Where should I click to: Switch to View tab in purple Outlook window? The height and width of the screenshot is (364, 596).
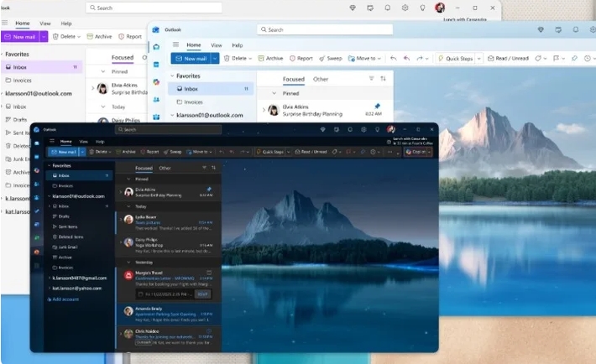45,23
